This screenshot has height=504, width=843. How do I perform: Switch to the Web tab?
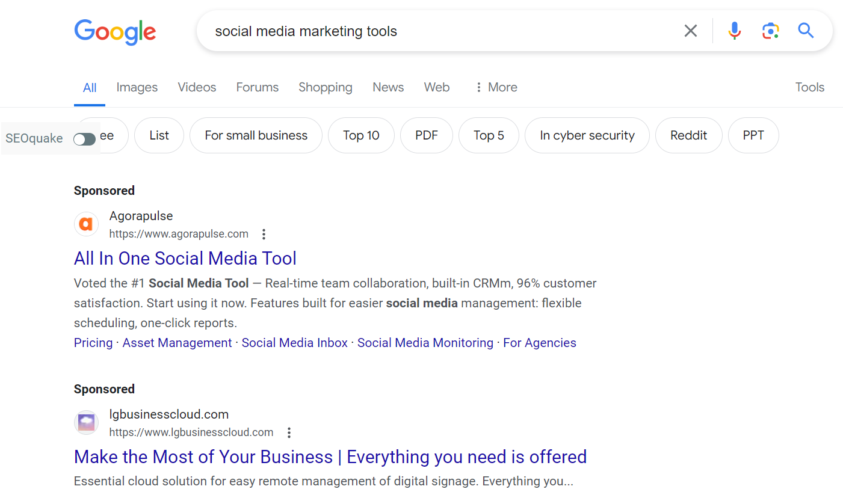pyautogui.click(x=437, y=87)
